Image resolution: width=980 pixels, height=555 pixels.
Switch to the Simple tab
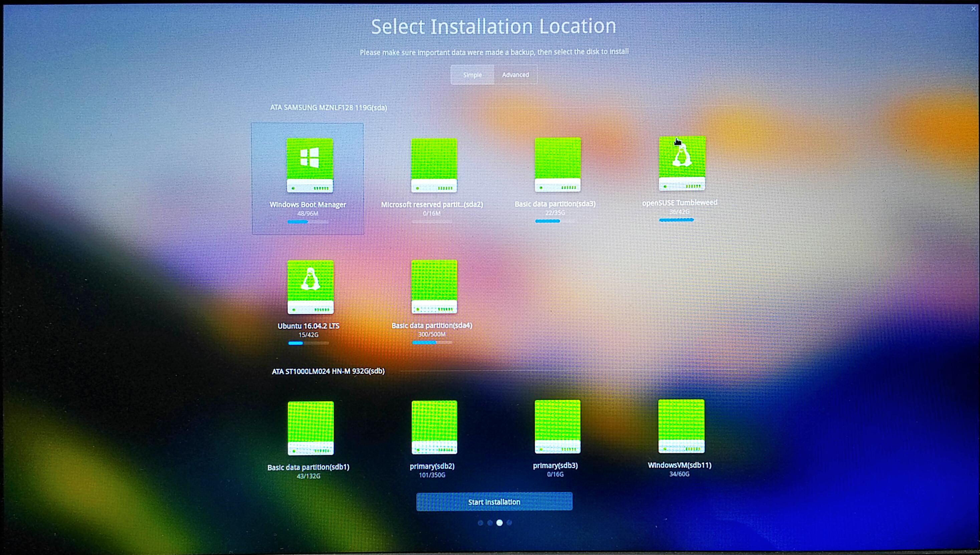point(472,75)
